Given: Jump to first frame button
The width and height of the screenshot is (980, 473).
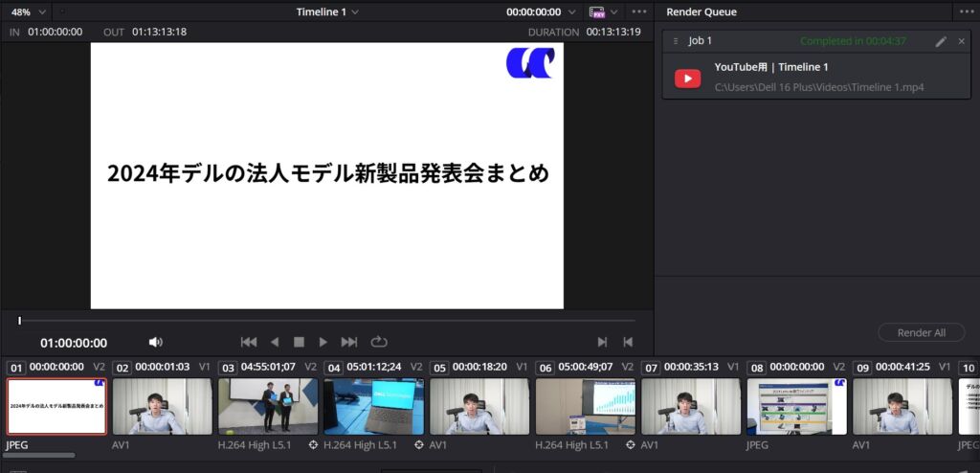Looking at the screenshot, I should tap(249, 342).
